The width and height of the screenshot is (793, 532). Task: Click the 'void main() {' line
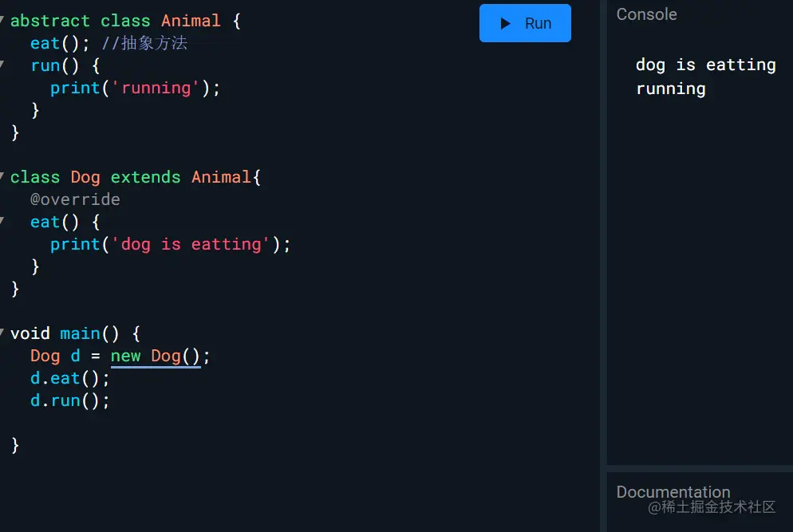coord(75,333)
